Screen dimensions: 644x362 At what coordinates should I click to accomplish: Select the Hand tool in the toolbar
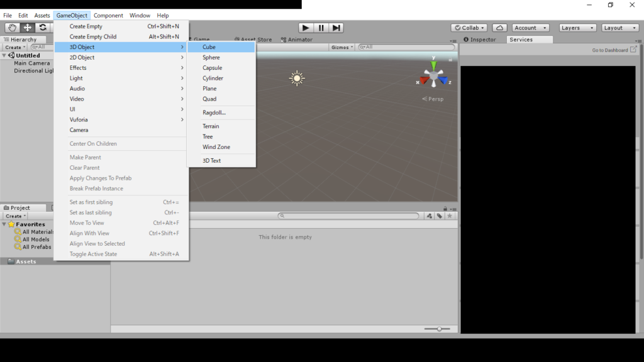click(x=12, y=28)
